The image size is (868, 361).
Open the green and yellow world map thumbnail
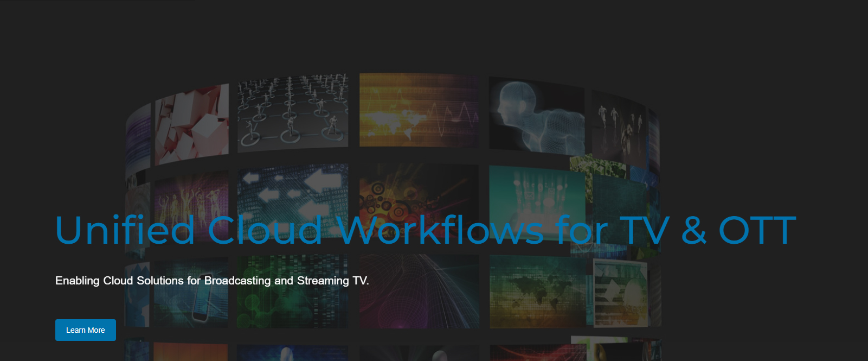536,293
